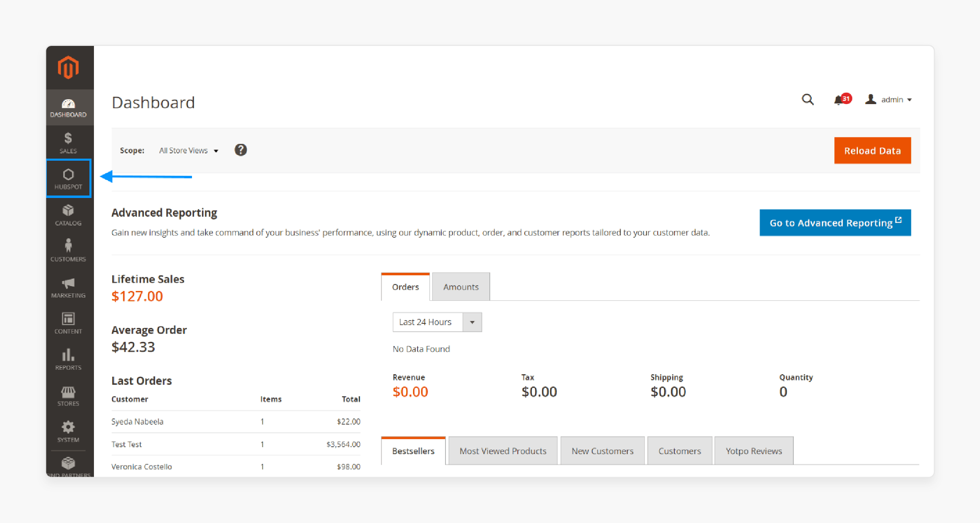Switch to the Orders tab
Screen dimensions: 980x523
pos(405,287)
